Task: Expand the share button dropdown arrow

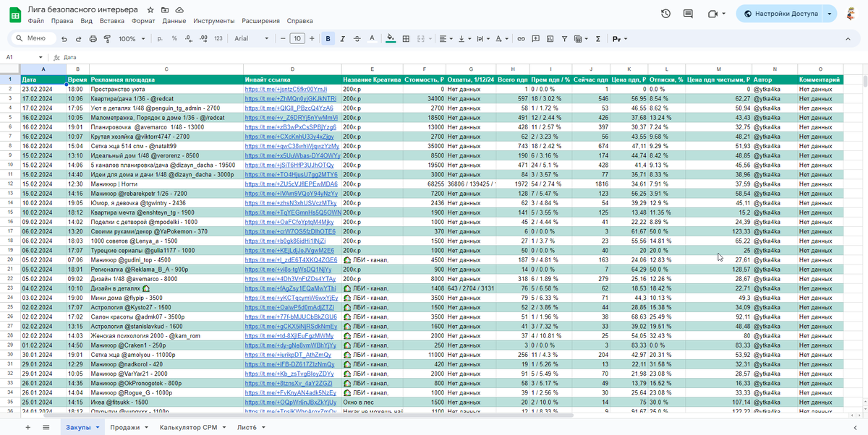Action: (x=829, y=14)
